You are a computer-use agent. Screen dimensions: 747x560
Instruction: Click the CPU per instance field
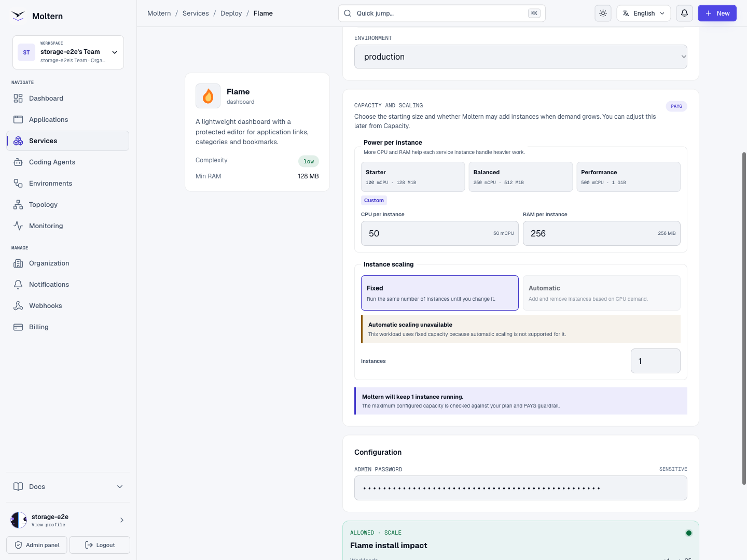440,233
